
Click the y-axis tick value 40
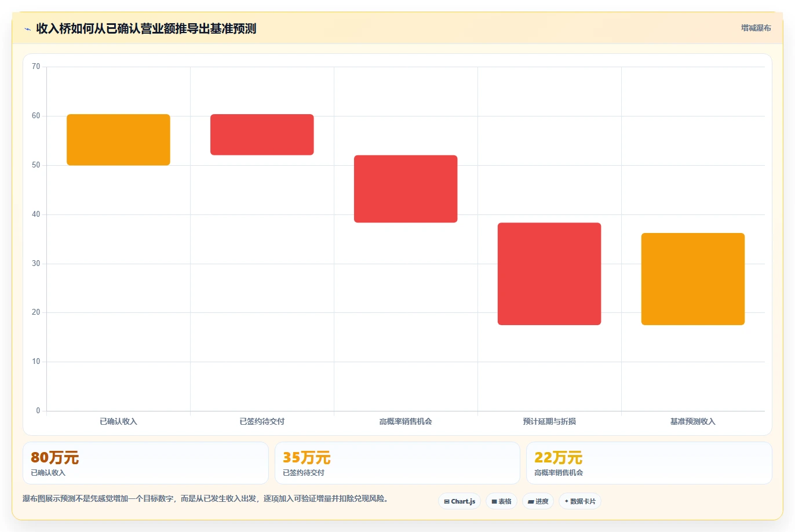coord(36,214)
